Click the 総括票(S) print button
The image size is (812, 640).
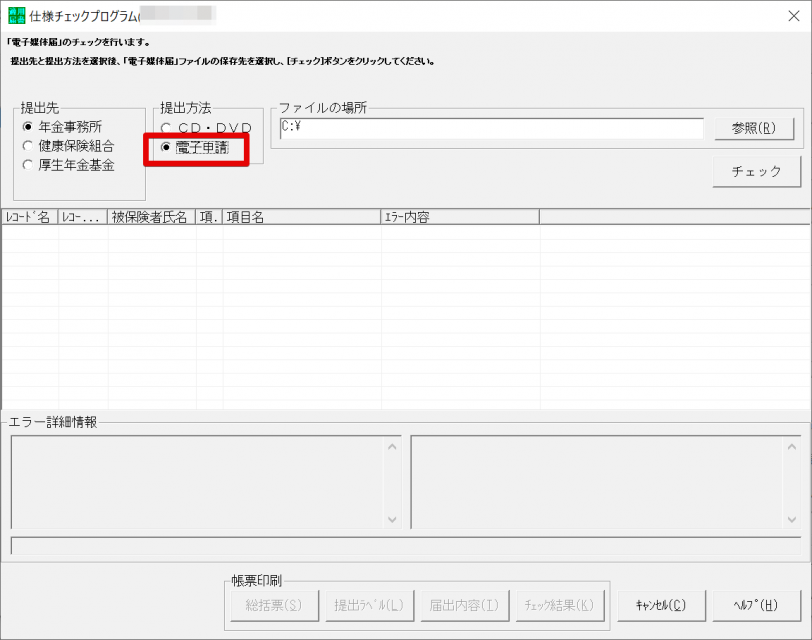point(274,605)
